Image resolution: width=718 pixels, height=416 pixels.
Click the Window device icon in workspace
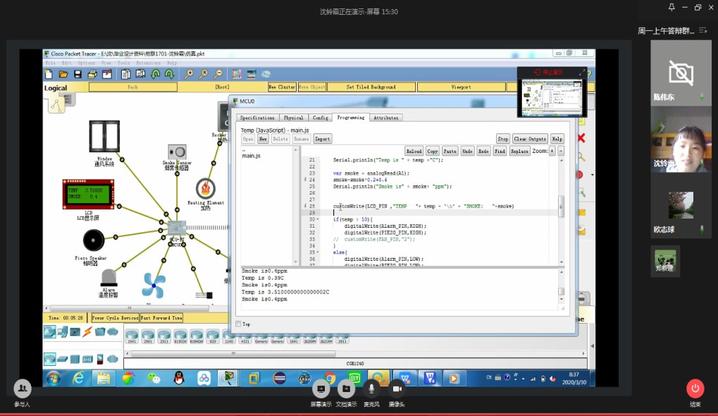(104, 136)
